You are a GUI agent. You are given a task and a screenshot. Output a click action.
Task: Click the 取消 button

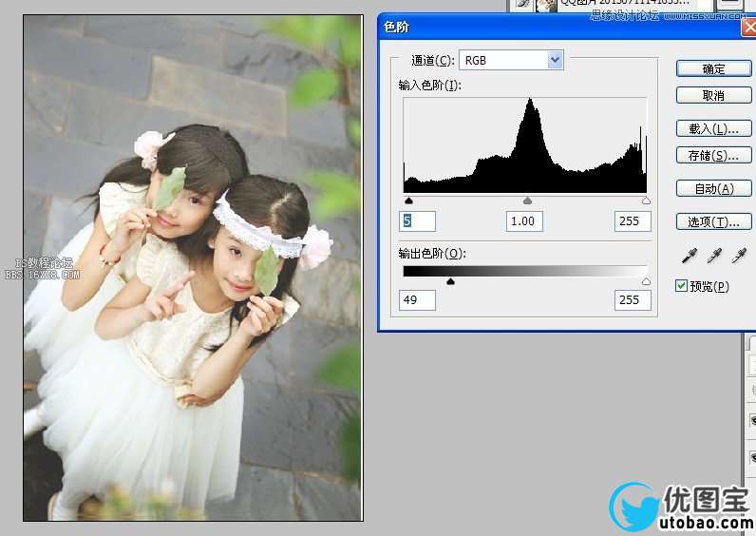pyautogui.click(x=713, y=96)
